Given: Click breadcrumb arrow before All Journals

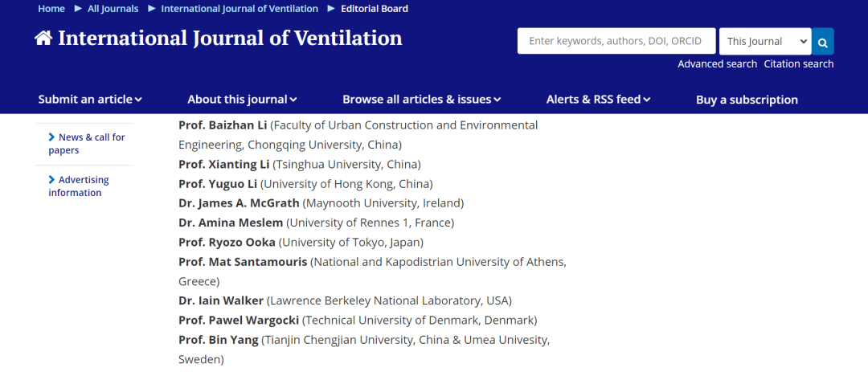Looking at the screenshot, I should pos(78,8).
